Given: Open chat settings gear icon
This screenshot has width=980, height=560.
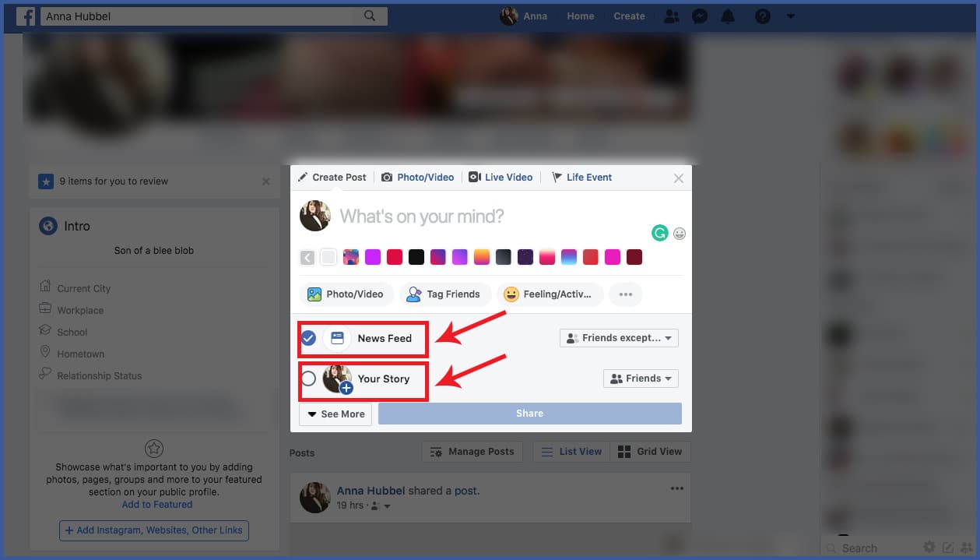Looking at the screenshot, I should (x=929, y=548).
